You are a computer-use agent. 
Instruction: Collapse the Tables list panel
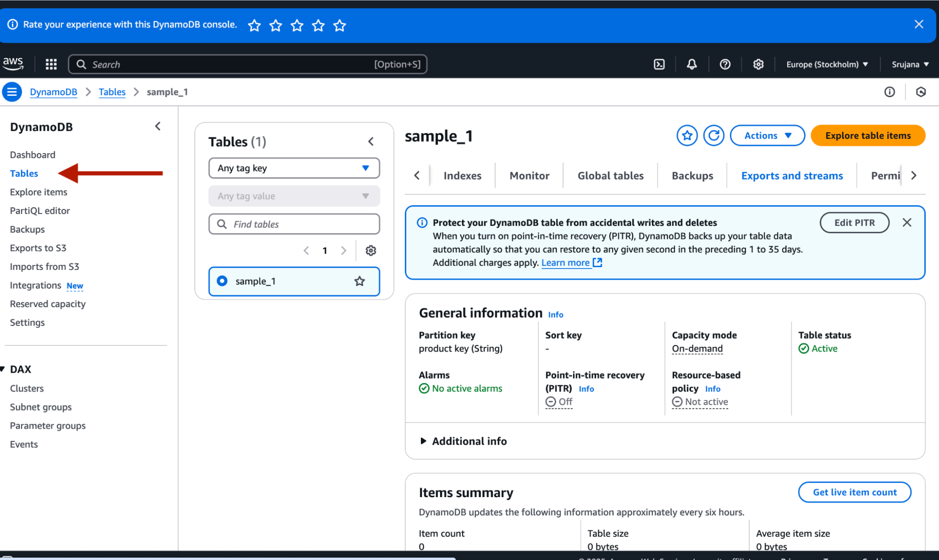point(371,141)
